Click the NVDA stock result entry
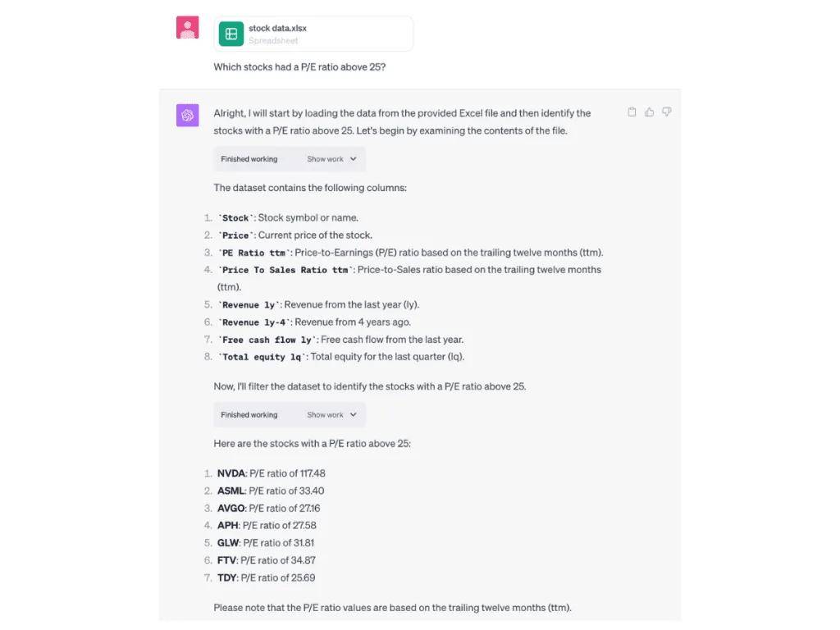 point(271,473)
